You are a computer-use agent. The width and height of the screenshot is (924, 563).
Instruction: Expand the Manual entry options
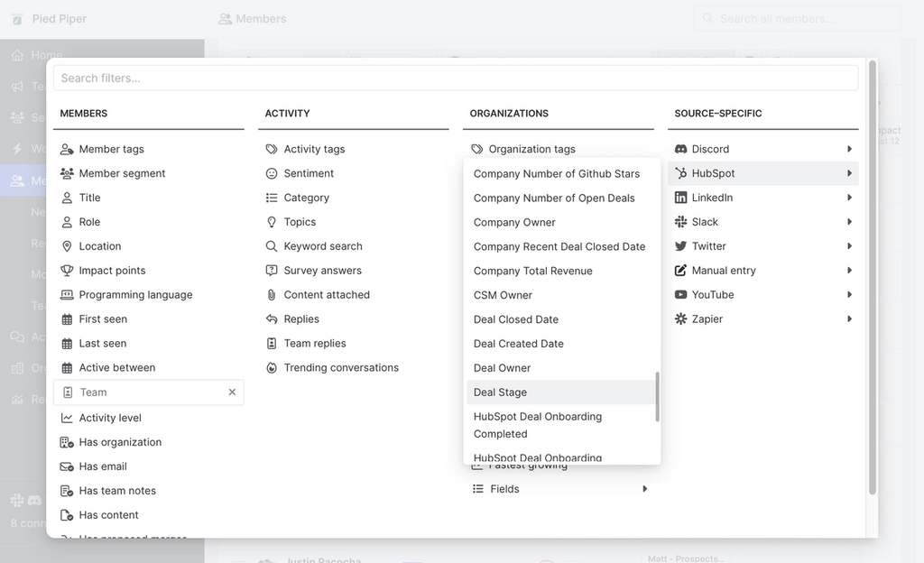point(848,270)
